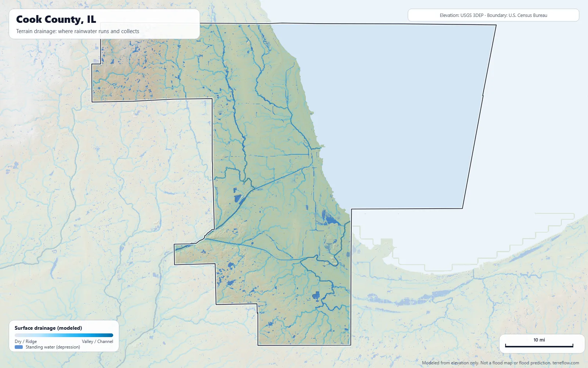The image size is (588, 368).
Task: Click the 'Cook County, IL' map title
Action: point(56,19)
